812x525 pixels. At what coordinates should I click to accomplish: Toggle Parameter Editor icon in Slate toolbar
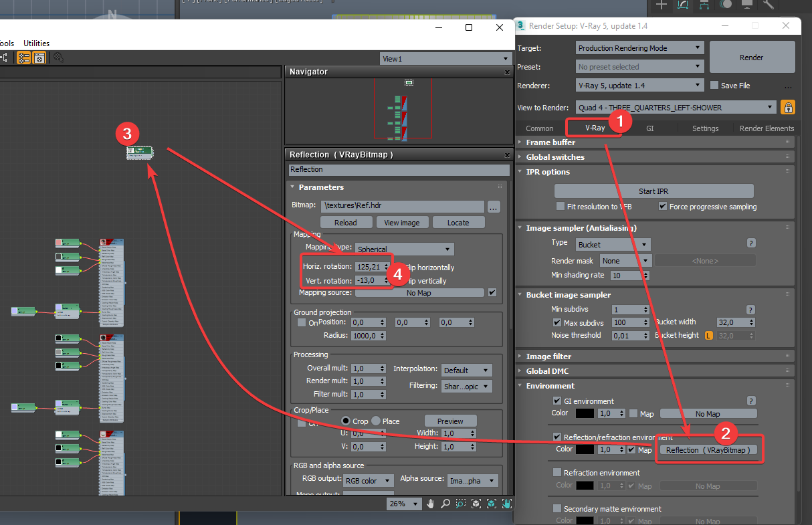point(39,58)
